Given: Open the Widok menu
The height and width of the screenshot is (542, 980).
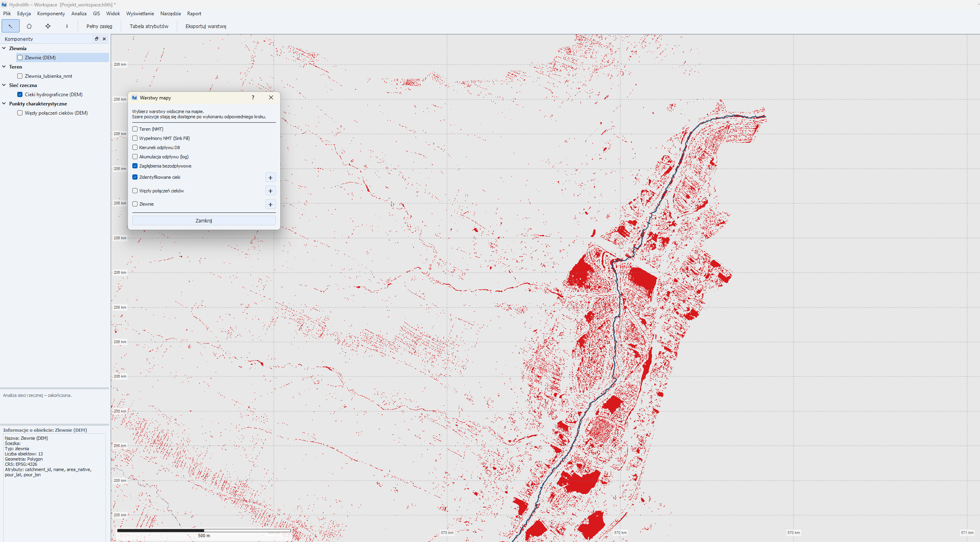Looking at the screenshot, I should pos(113,13).
